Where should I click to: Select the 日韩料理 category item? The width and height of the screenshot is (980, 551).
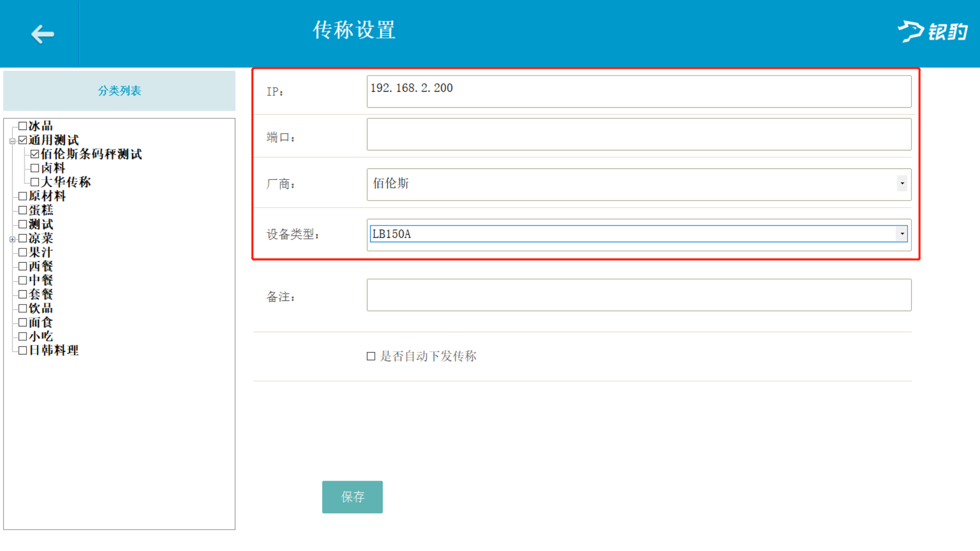(x=54, y=350)
